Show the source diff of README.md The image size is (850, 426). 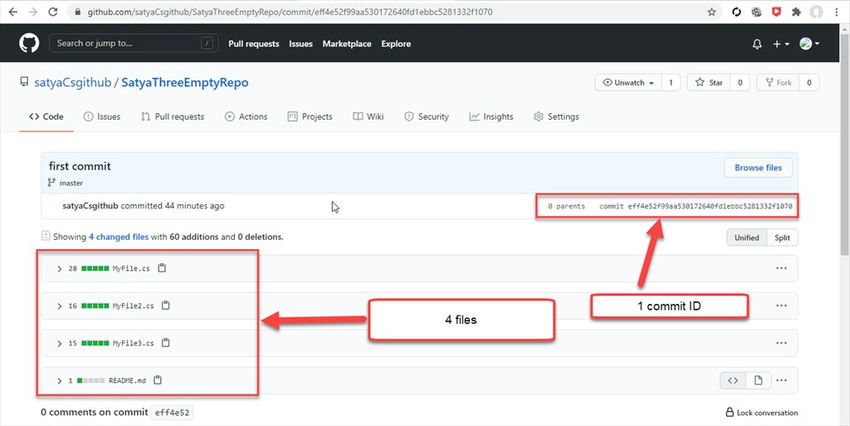click(x=733, y=380)
